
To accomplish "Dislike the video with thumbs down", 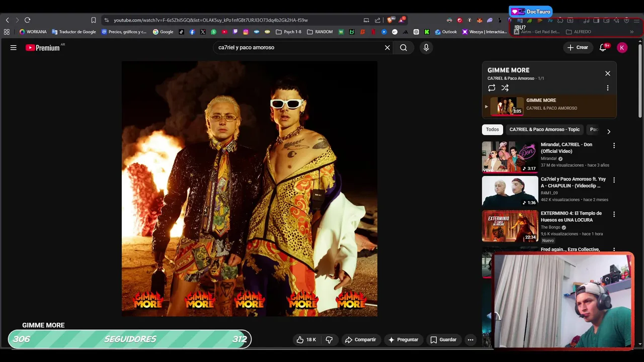I will tap(329, 340).
